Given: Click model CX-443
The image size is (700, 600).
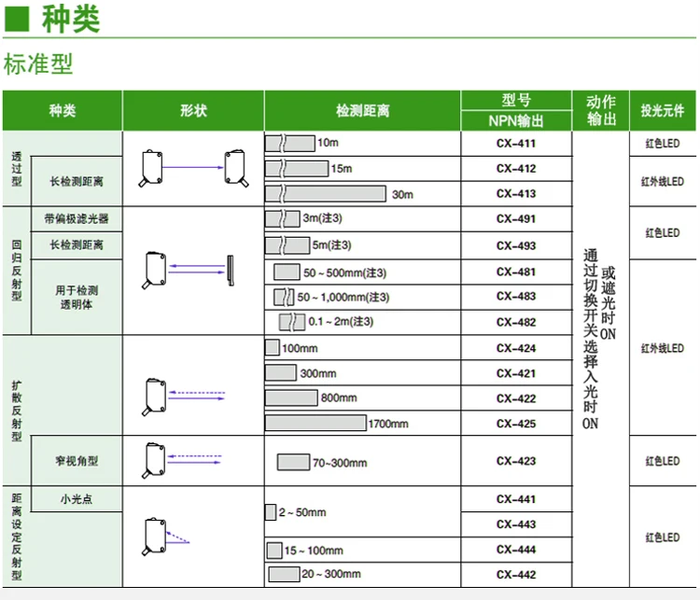Looking at the screenshot, I should 515,524.
